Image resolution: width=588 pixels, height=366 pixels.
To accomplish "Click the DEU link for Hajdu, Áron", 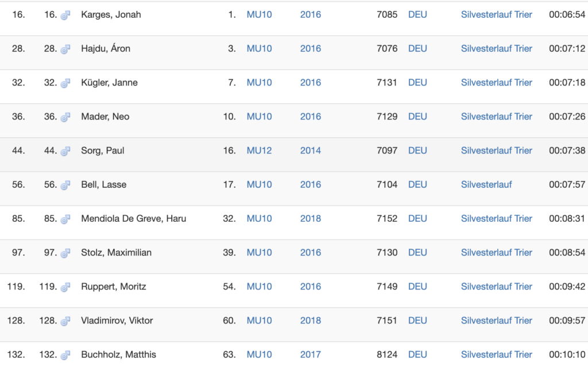I will click(x=417, y=48).
